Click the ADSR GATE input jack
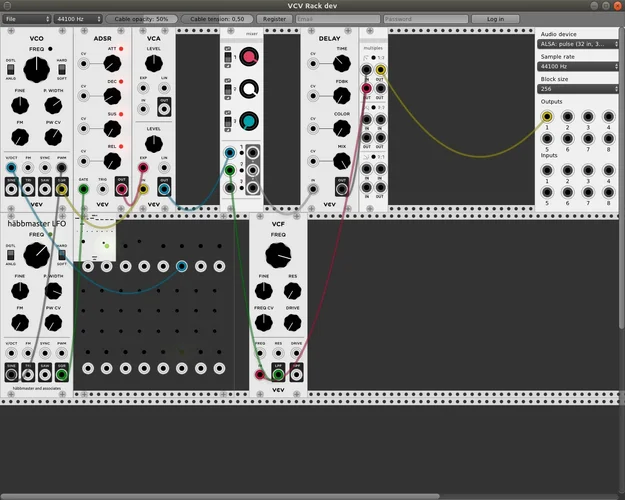This screenshot has width=625, height=500. pyautogui.click(x=83, y=188)
